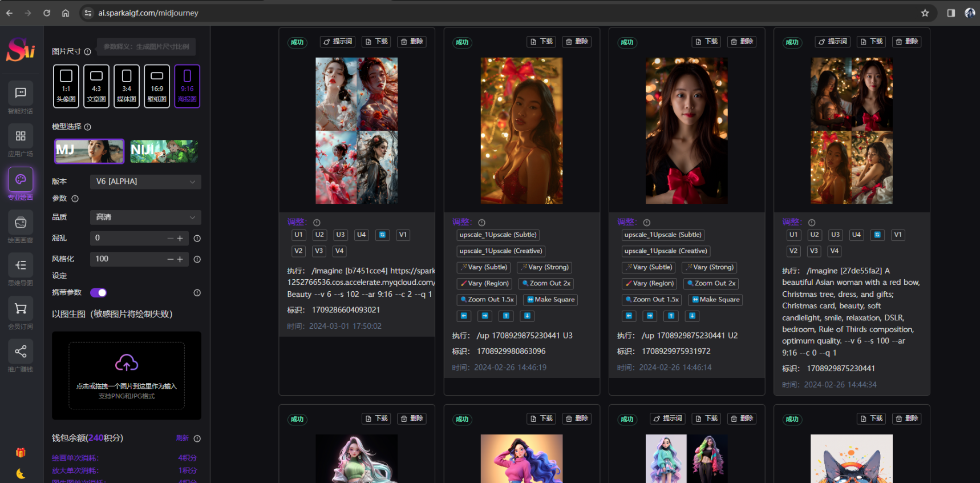Click the image upload drop area

coord(127,375)
